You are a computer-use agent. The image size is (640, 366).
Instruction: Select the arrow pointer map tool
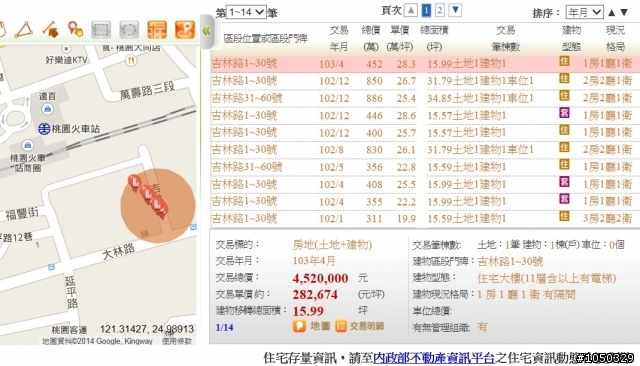tap(51, 30)
